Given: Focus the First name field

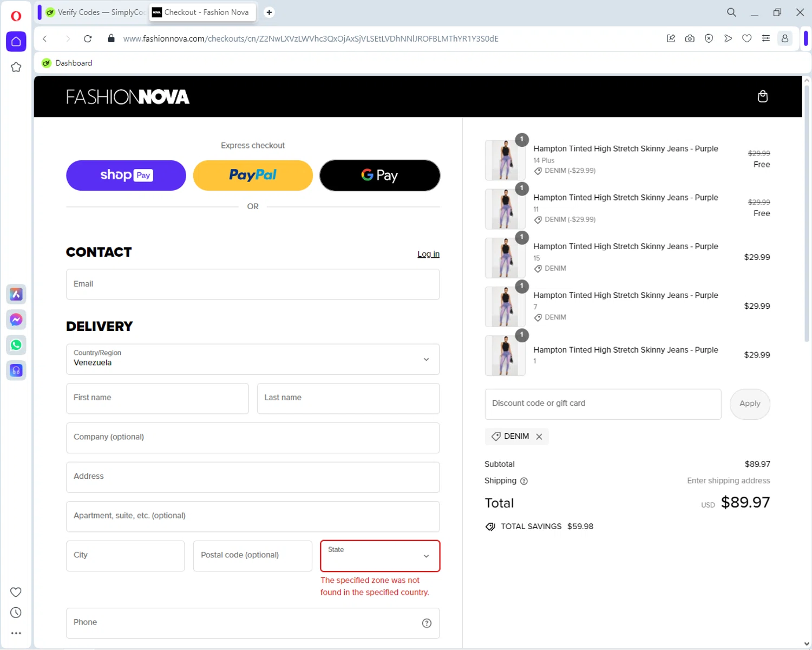Looking at the screenshot, I should 158,399.
